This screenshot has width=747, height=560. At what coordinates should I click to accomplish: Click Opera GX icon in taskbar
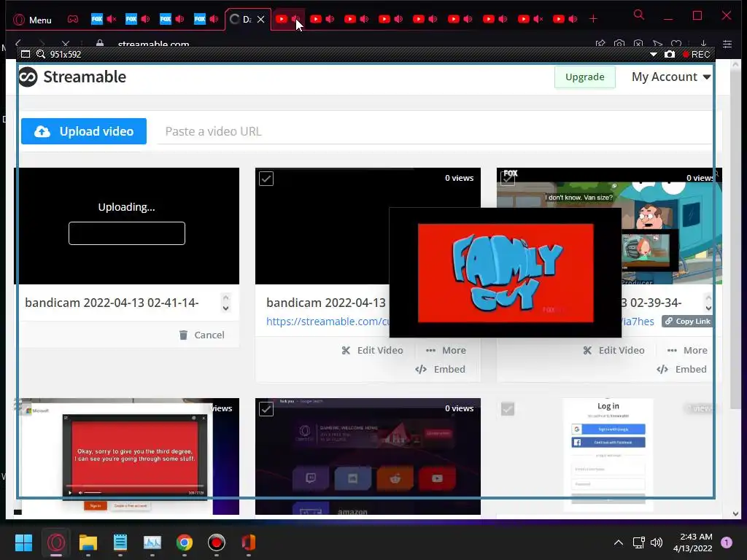[56, 542]
